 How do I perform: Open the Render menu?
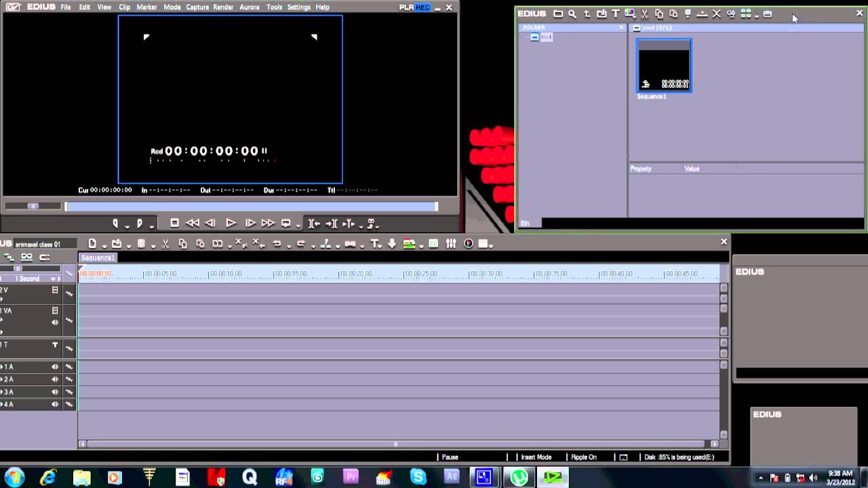click(x=223, y=7)
